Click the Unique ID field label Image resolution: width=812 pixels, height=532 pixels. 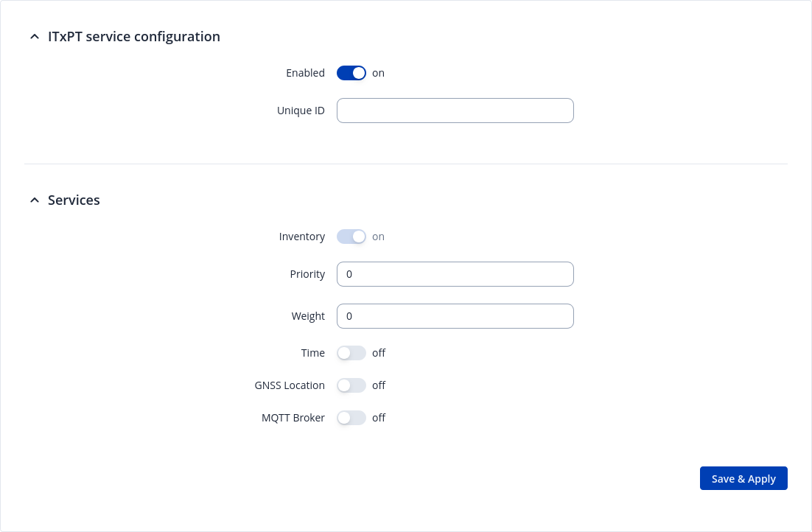point(301,111)
